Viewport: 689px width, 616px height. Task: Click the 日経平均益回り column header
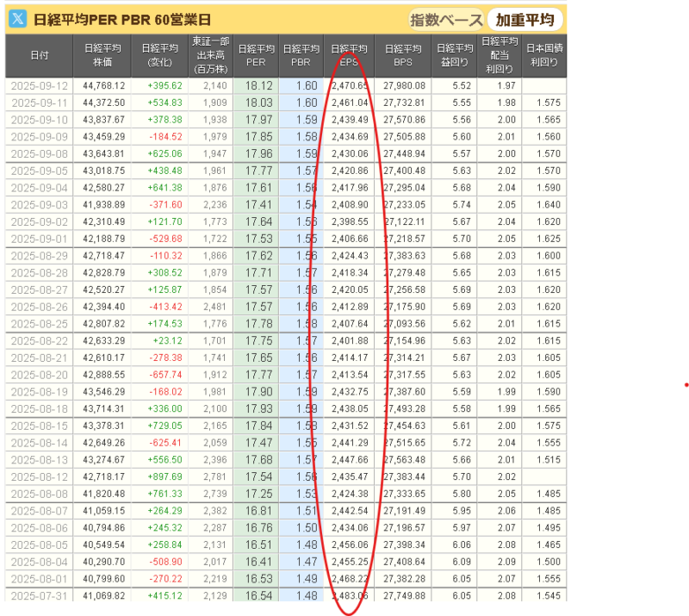(x=455, y=56)
